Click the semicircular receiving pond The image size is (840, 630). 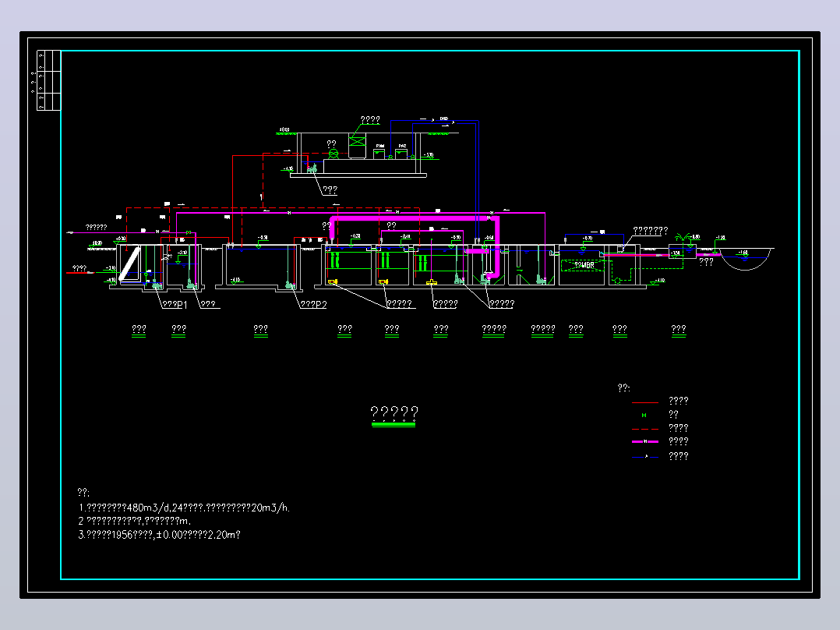pyautogui.click(x=745, y=259)
